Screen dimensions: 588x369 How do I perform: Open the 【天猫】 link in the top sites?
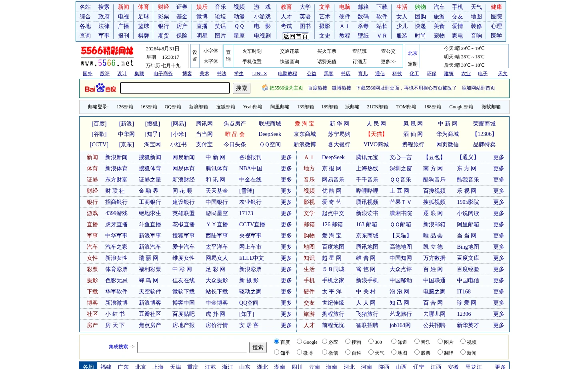coord(376,134)
